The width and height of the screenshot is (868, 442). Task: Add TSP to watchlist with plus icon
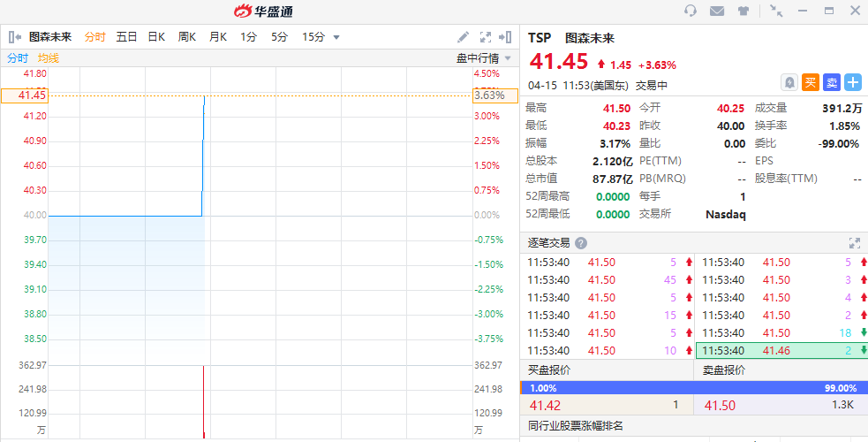coord(853,82)
